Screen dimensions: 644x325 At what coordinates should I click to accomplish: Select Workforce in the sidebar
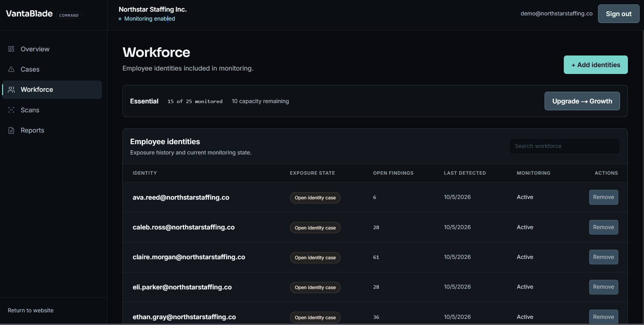[x=52, y=90]
